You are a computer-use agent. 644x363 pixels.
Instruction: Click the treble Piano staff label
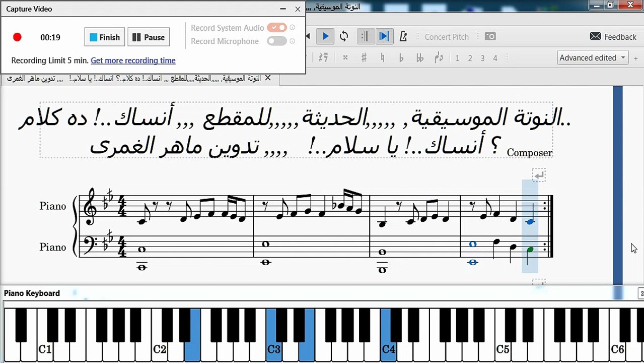tap(53, 206)
